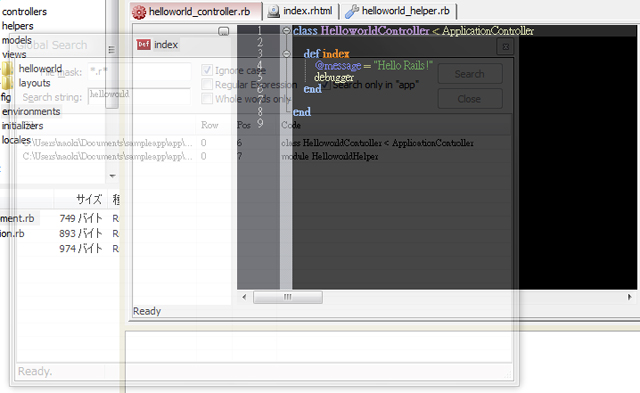This screenshot has height=393, width=640.
Task: Select the environments folder in tree
Action: click(31, 111)
